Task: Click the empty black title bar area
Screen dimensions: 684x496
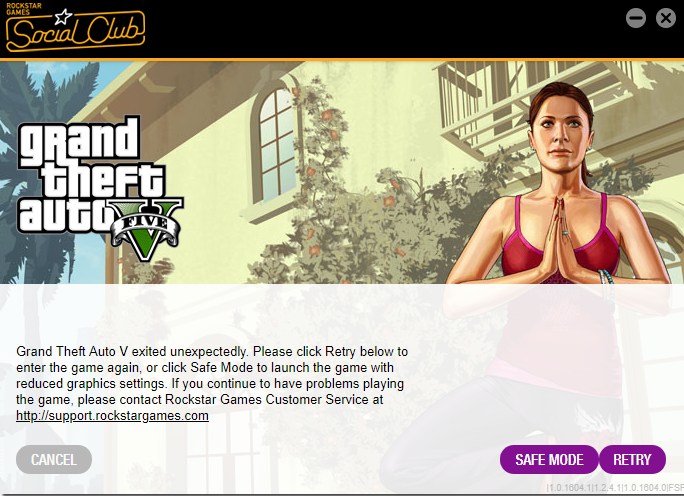Action: pyautogui.click(x=384, y=29)
